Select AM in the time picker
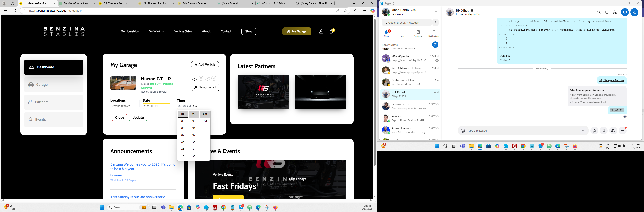The image size is (644, 212). coord(205,114)
